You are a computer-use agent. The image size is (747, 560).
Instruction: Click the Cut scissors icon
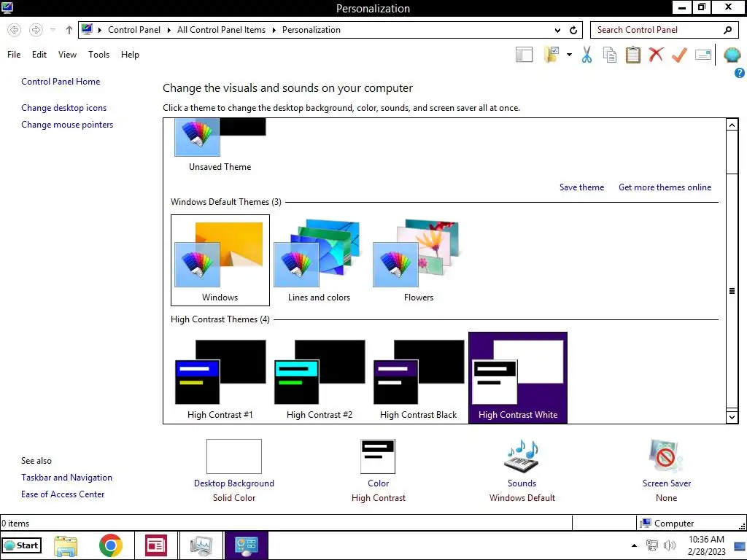[x=587, y=55]
